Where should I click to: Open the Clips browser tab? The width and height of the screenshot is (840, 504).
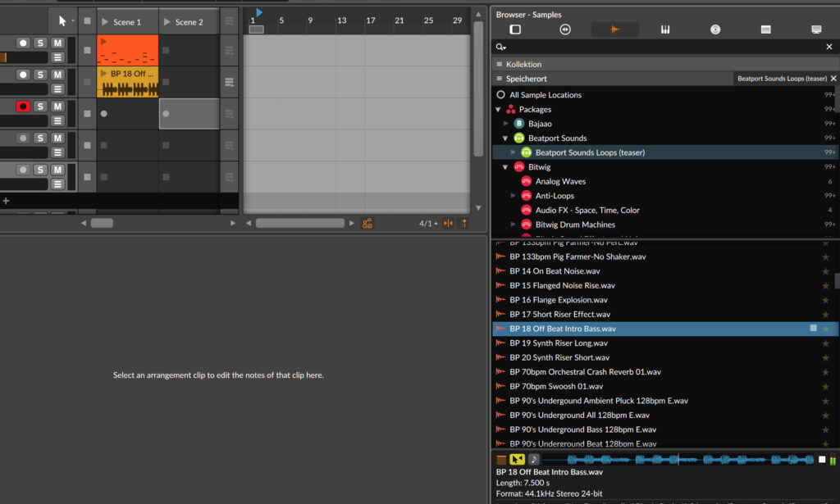765,30
